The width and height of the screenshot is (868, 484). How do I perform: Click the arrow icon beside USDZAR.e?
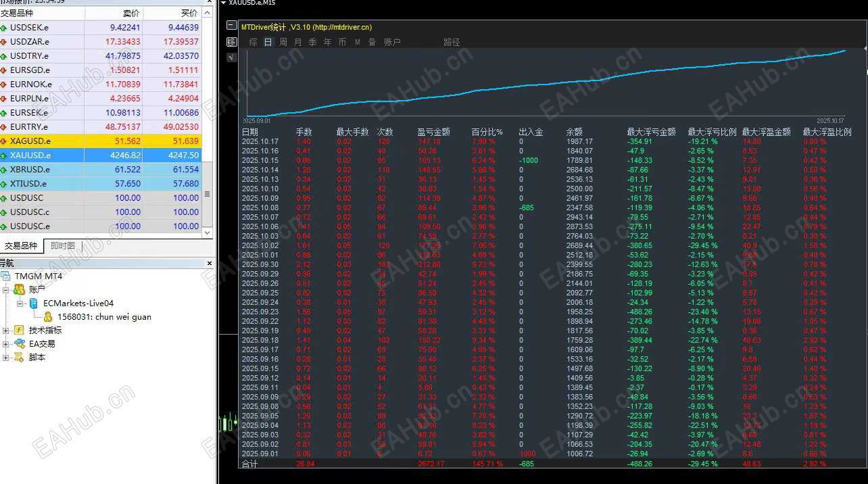(4, 42)
